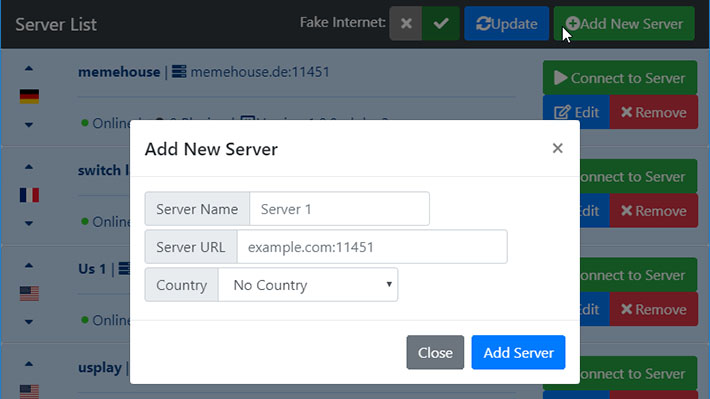Click the Online status of memehouse
The height and width of the screenshot is (399, 710).
(106, 122)
